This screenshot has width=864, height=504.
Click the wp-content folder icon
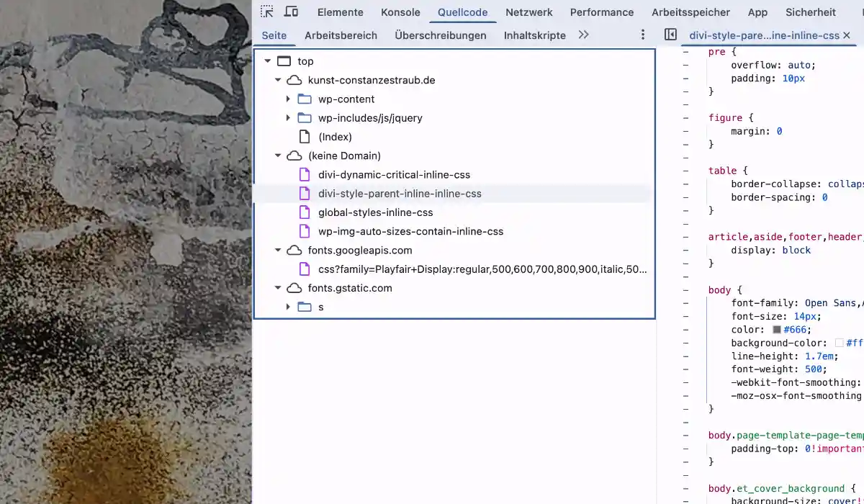click(x=305, y=99)
